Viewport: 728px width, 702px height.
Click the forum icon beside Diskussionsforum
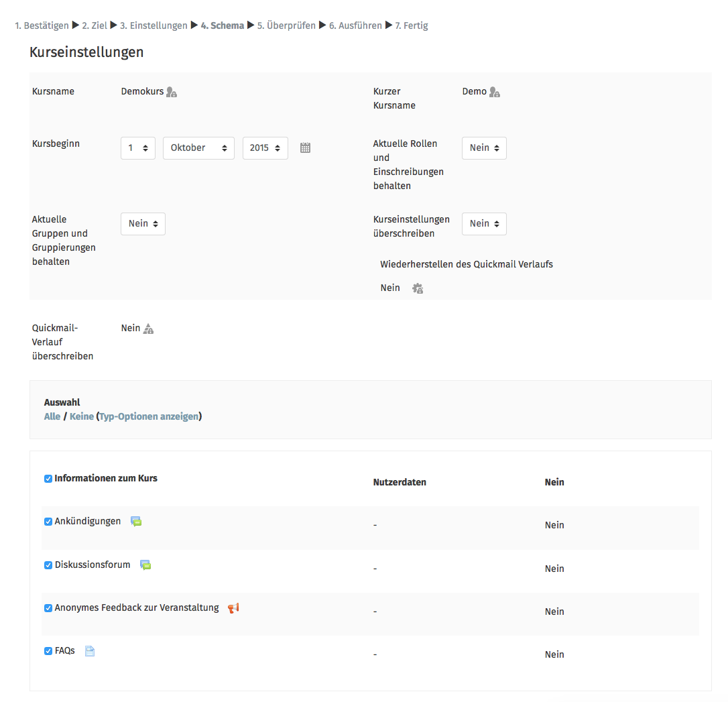145,565
